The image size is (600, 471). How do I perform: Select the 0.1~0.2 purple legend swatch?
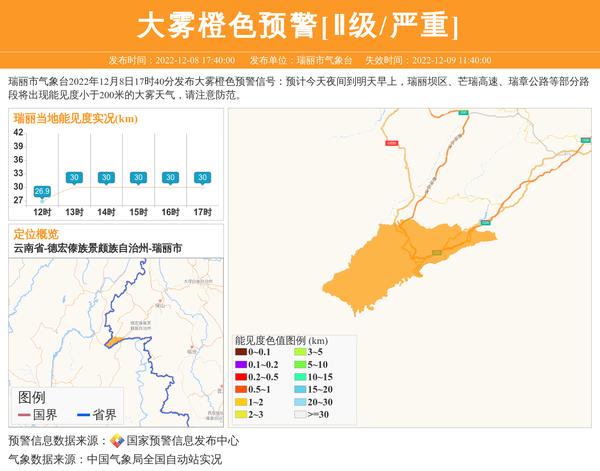(x=241, y=365)
